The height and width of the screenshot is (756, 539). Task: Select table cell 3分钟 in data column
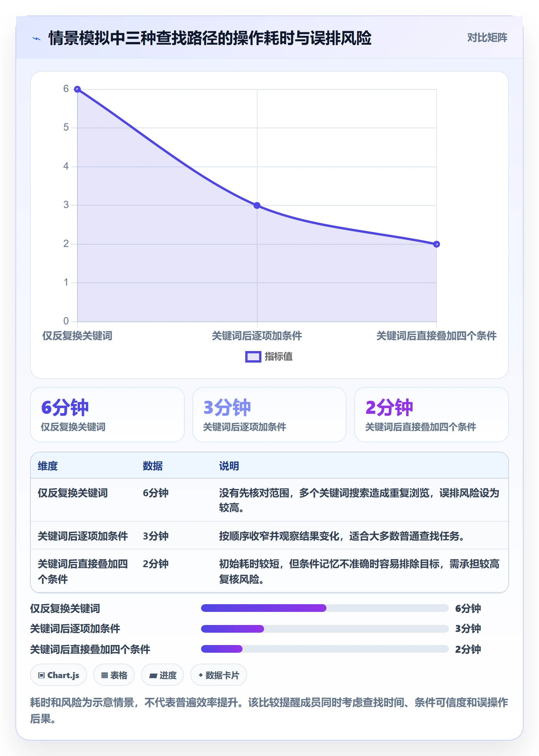pyautogui.click(x=156, y=536)
